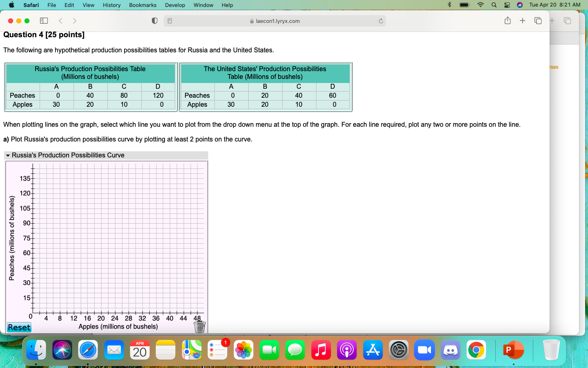Click the Share button in Safari toolbar

[508, 20]
